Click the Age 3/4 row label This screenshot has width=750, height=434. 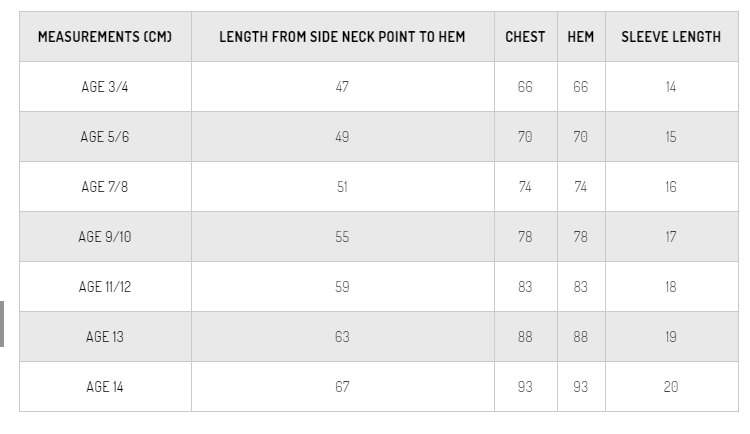(105, 87)
